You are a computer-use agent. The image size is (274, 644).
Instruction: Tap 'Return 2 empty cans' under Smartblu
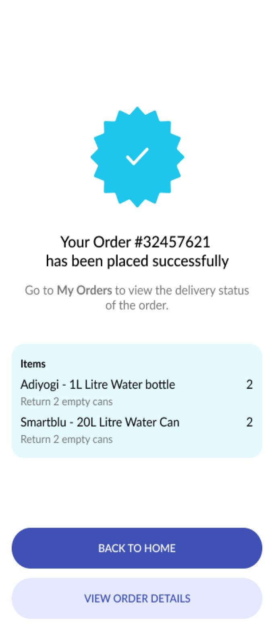pos(66,440)
